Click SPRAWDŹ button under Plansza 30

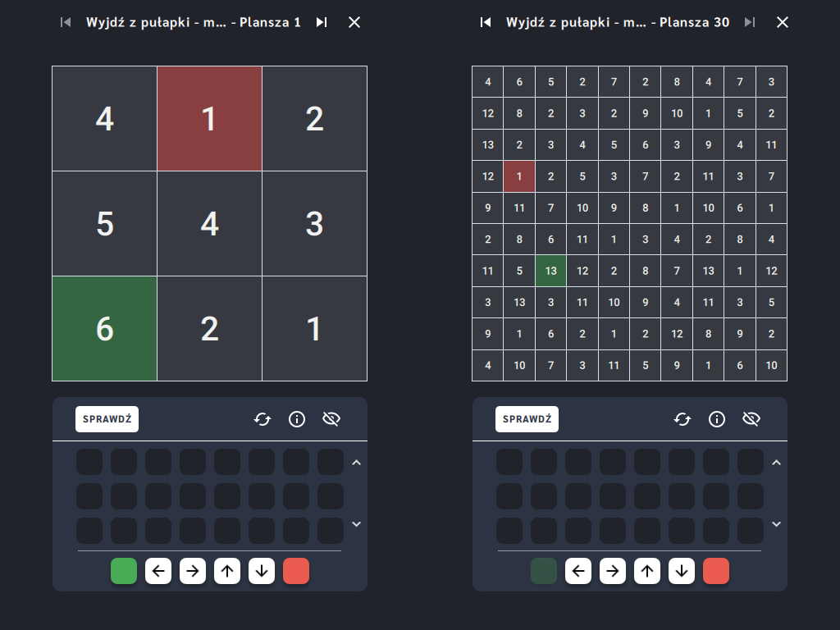[x=527, y=419]
